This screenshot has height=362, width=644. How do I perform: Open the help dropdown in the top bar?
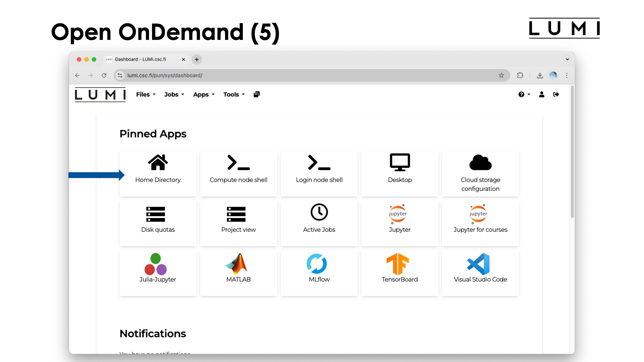pyautogui.click(x=524, y=94)
